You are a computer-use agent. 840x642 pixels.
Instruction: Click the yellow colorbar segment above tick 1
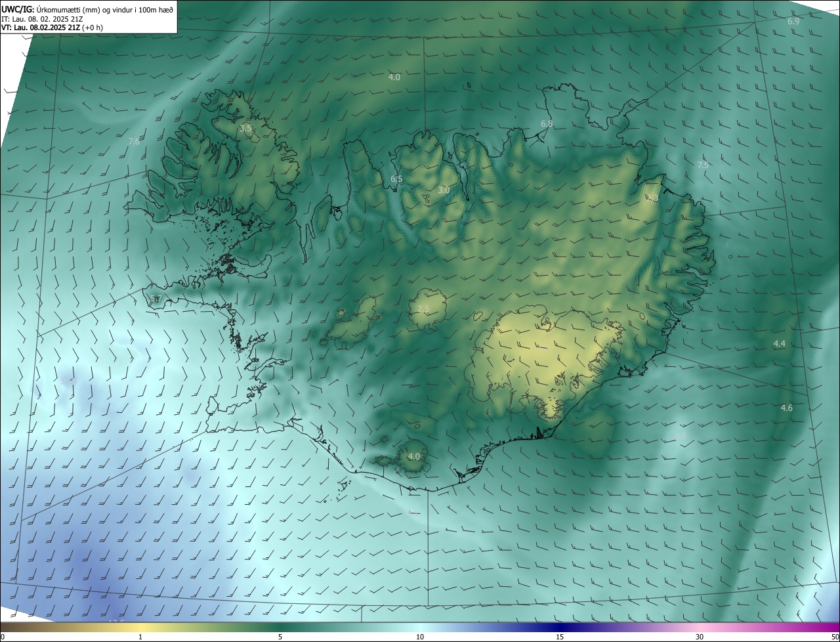click(x=140, y=628)
